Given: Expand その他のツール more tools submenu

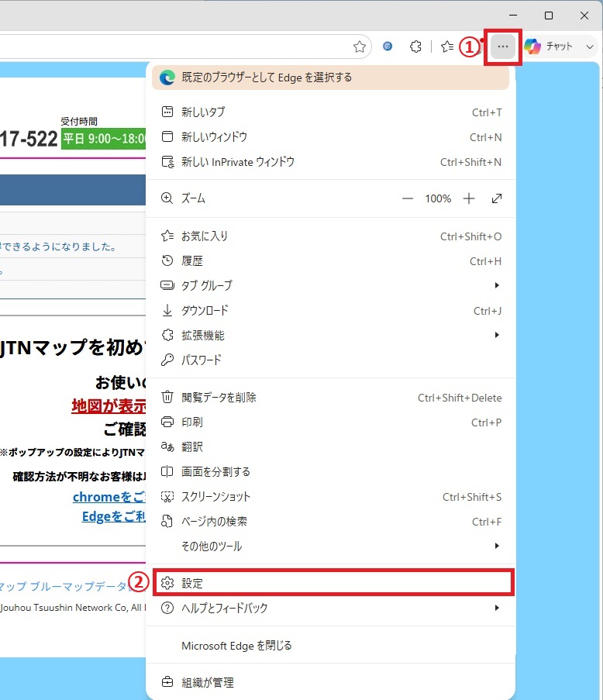Looking at the screenshot, I should click(331, 546).
